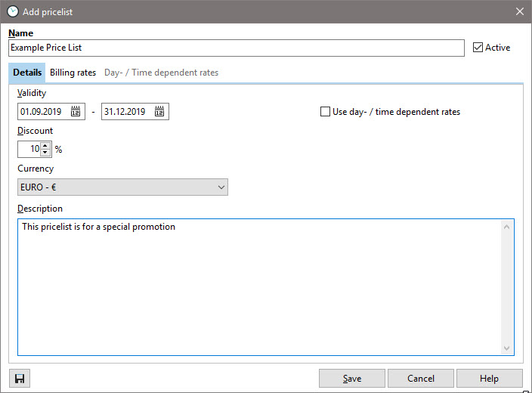The width and height of the screenshot is (532, 393).
Task: Click the Description text area
Action: point(257,287)
